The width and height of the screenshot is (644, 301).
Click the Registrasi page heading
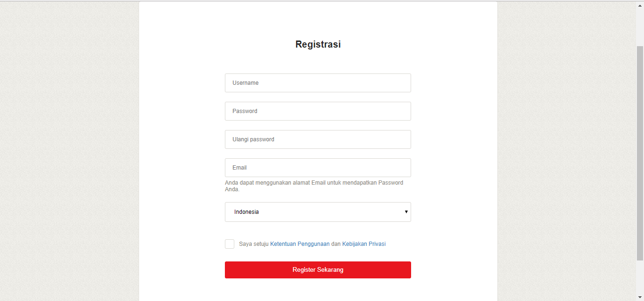(318, 44)
